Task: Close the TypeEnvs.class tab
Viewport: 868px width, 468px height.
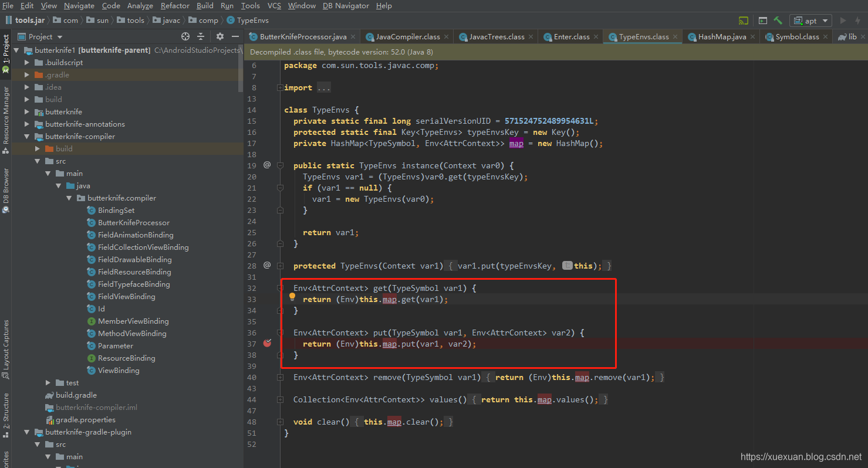Action: coord(676,36)
